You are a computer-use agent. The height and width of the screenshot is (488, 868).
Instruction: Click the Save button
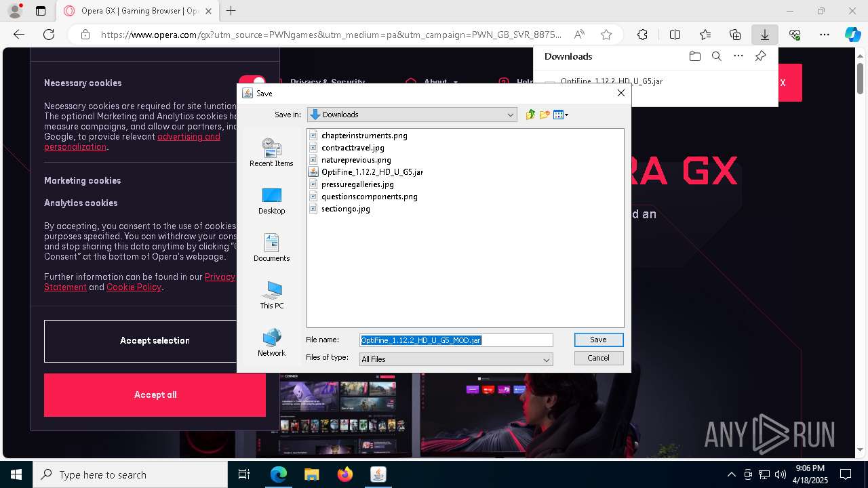pyautogui.click(x=598, y=340)
